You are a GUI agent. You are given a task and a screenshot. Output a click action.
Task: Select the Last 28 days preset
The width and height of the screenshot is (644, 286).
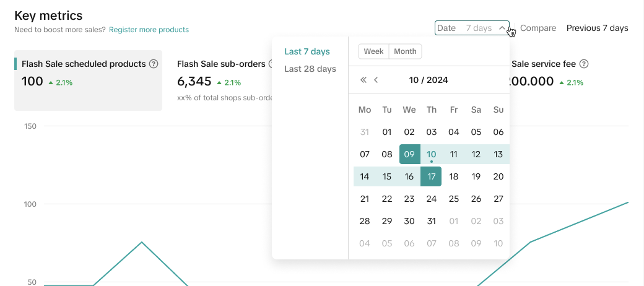tap(310, 69)
